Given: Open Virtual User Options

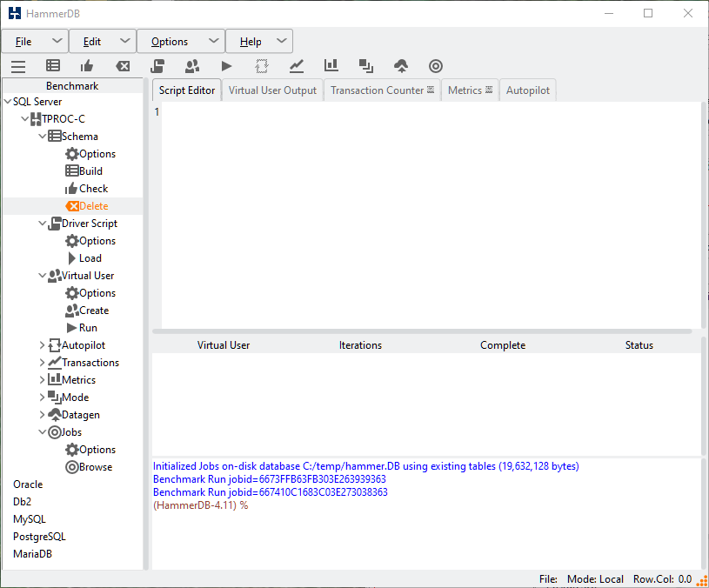Looking at the screenshot, I should click(90, 293).
